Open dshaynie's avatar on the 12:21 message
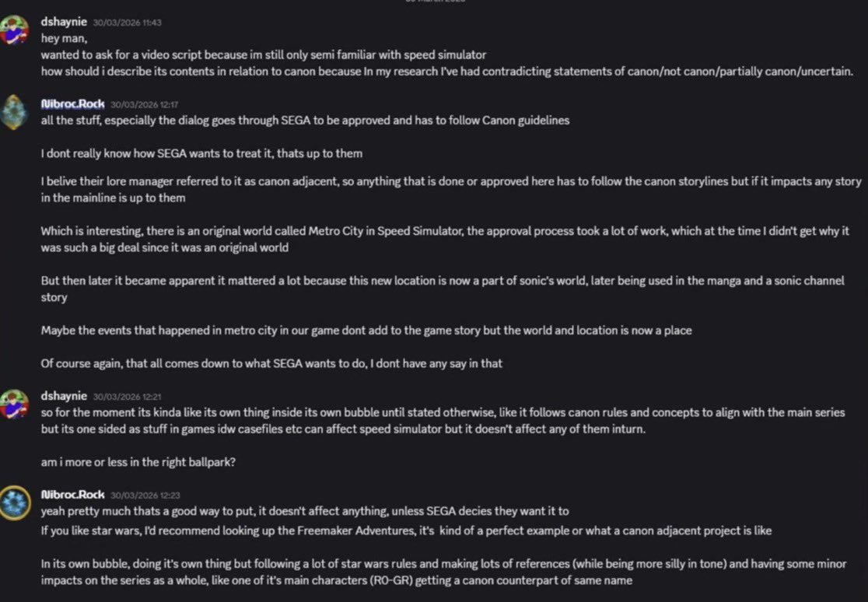This screenshot has height=602, width=868. click(15, 404)
